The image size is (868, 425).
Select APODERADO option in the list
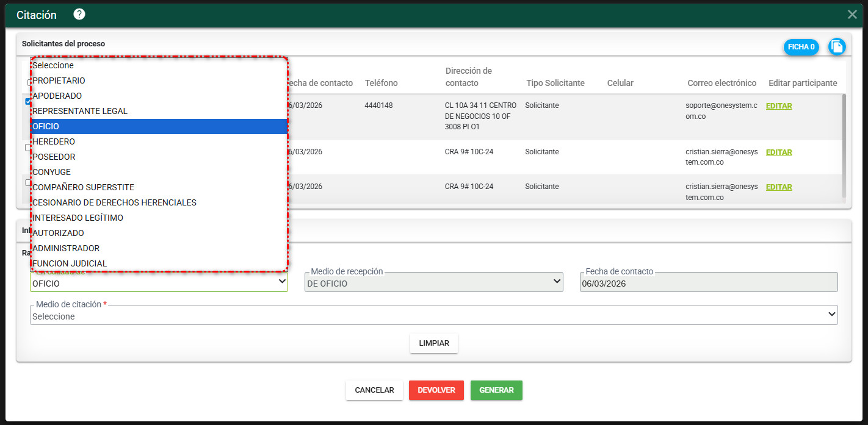coord(57,96)
